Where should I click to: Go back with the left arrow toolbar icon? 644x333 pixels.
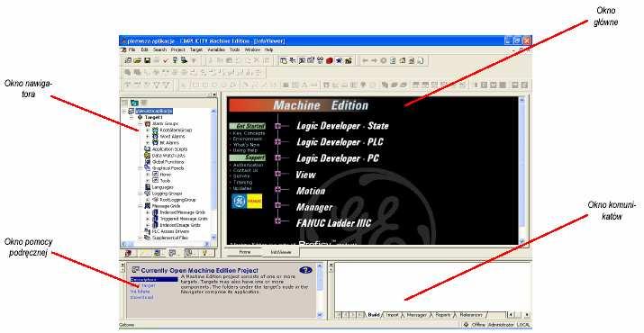365,61
